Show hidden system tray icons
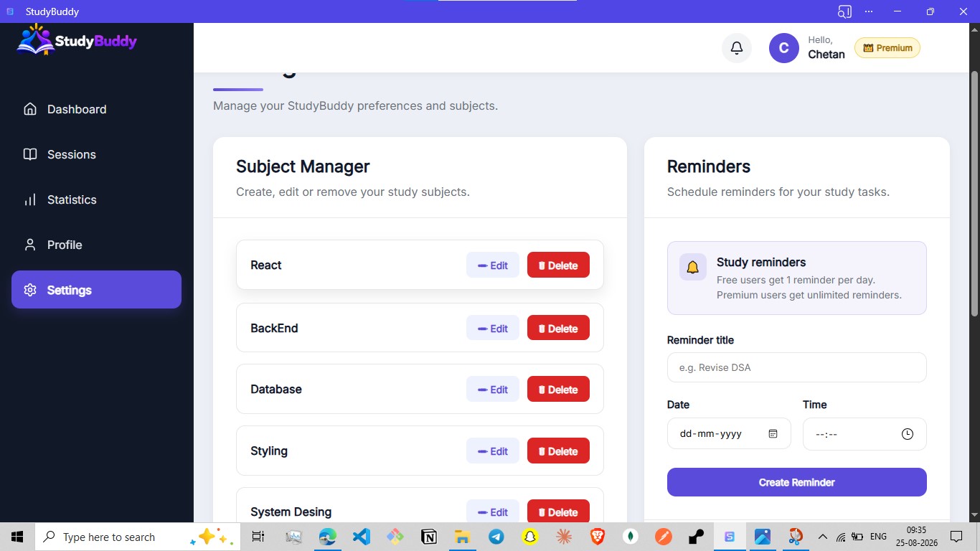 (x=822, y=537)
